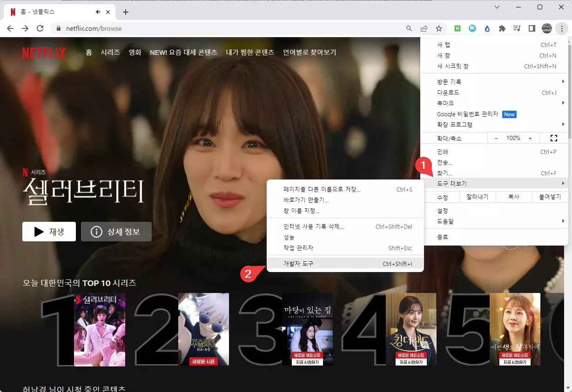This screenshot has width=572, height=392.
Task: Open 설정 from the Chrome menu
Action: coord(494,211)
